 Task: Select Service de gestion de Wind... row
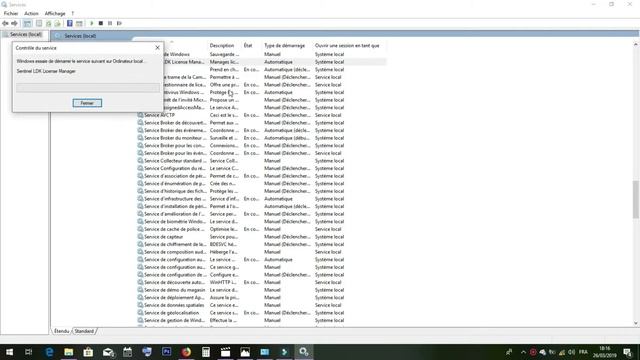(x=261, y=320)
